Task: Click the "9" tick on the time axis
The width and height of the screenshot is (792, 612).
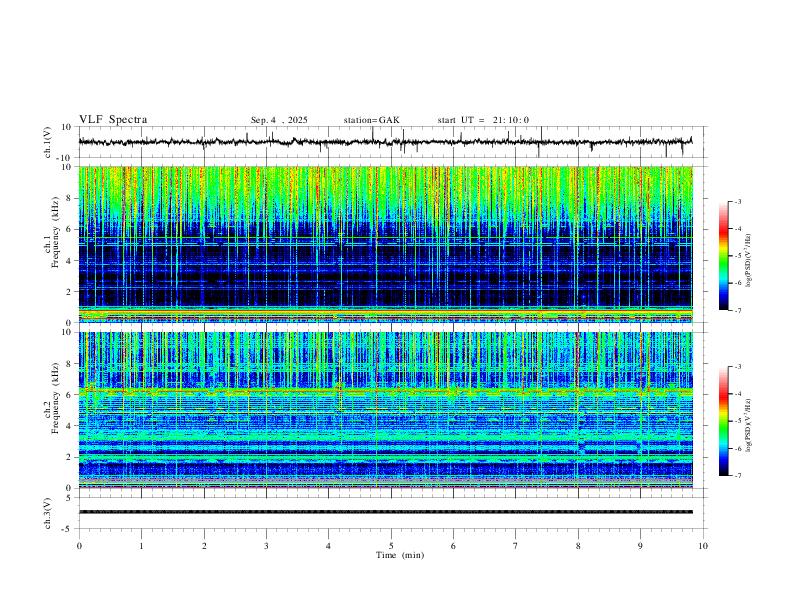Action: (640, 546)
